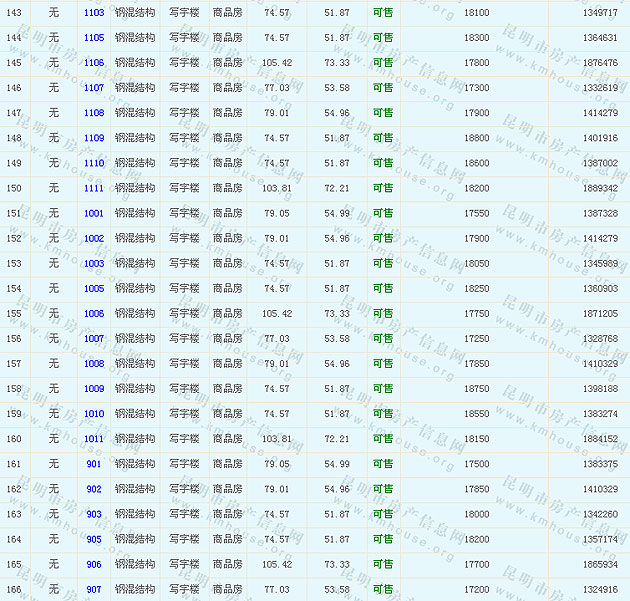
Task: Select room 906 link
Action: 94,565
